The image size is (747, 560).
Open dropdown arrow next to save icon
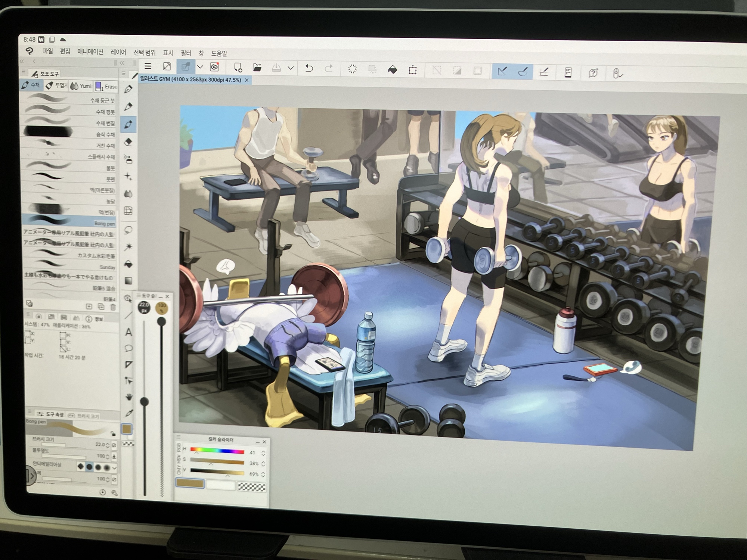pyautogui.click(x=291, y=68)
